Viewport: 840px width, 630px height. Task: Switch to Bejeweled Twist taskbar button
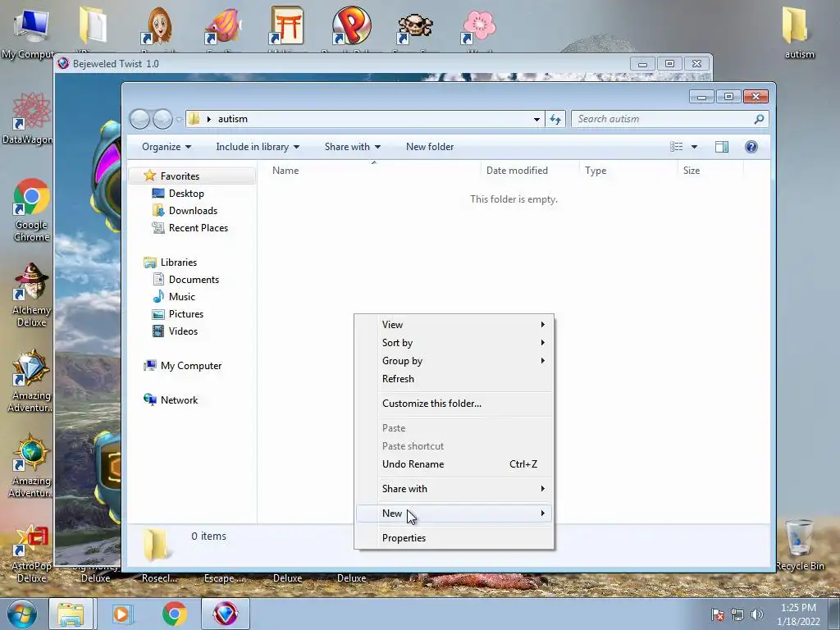[226, 614]
